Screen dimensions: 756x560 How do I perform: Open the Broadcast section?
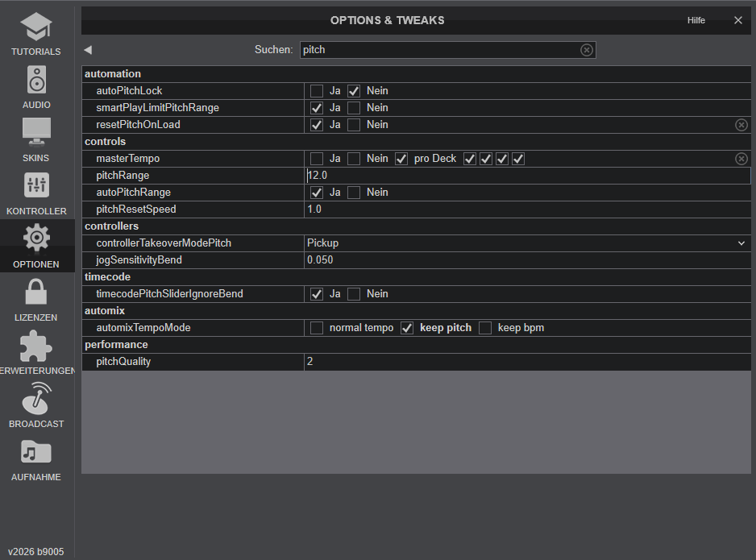tap(36, 404)
